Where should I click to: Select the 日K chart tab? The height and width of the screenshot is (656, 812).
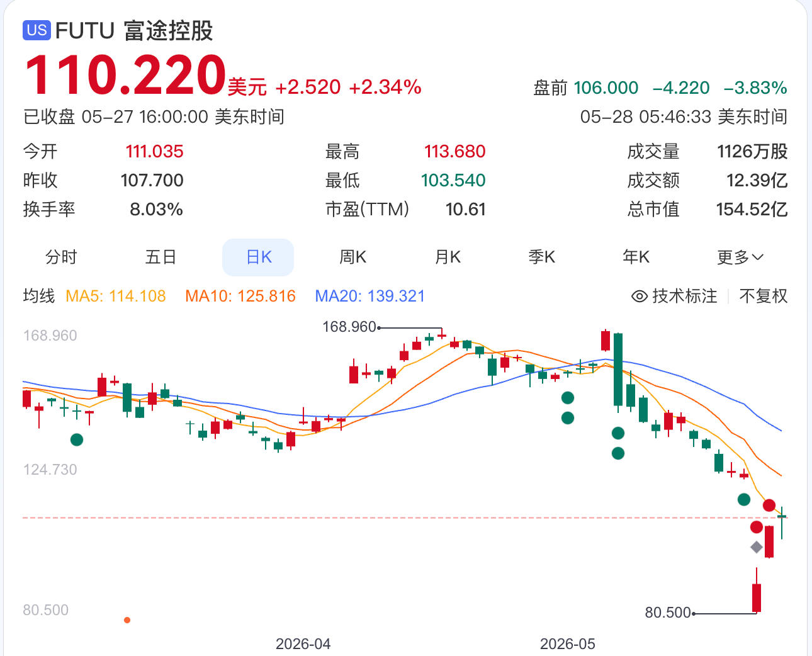[258, 257]
